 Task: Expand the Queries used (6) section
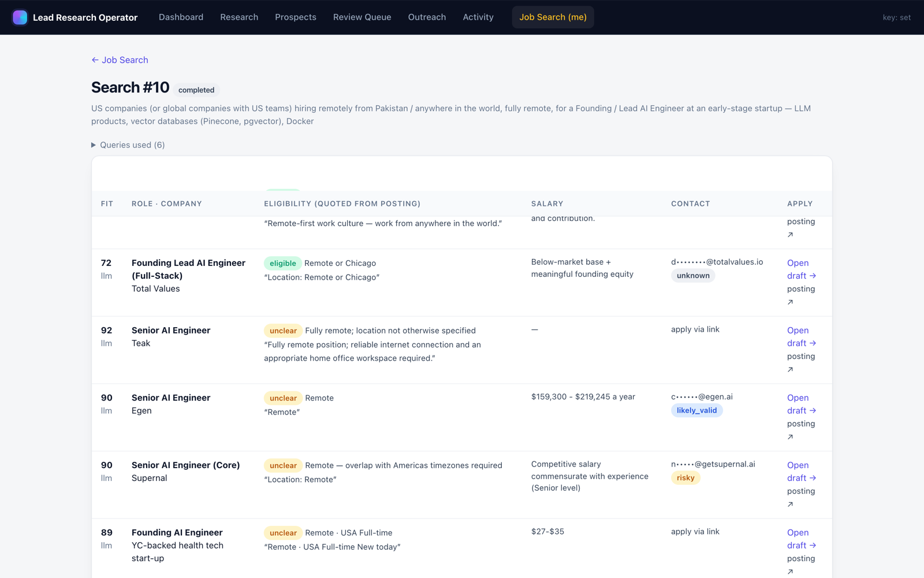click(128, 145)
